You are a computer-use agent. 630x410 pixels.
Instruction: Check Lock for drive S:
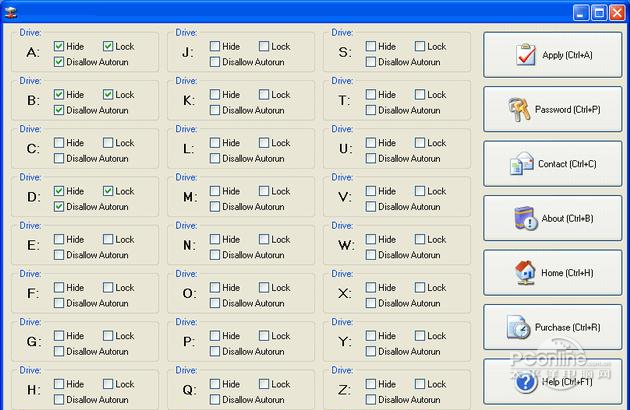tap(419, 46)
